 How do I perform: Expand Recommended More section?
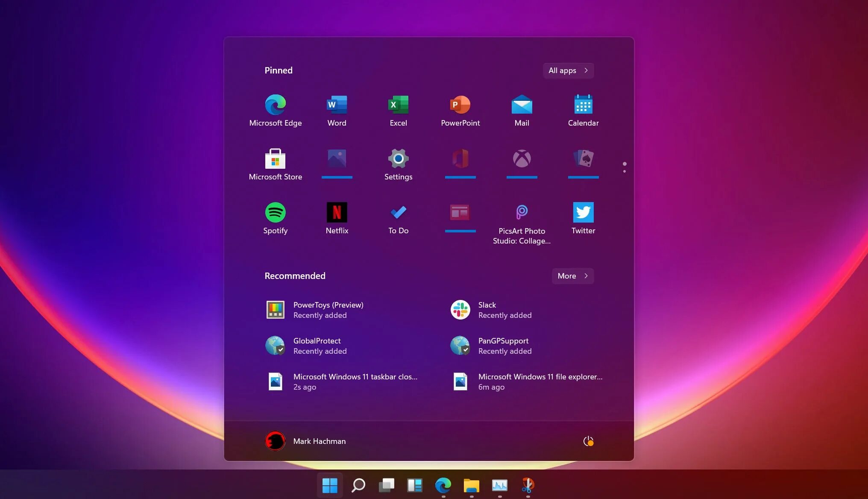pyautogui.click(x=572, y=276)
